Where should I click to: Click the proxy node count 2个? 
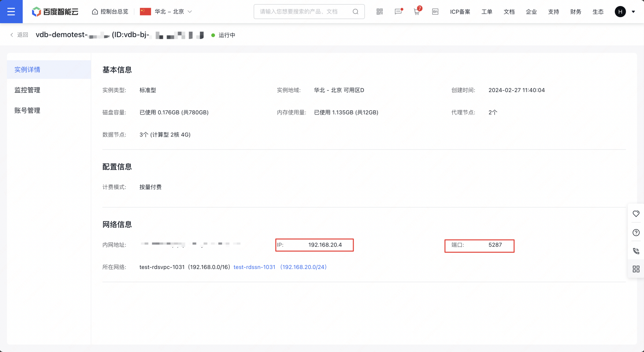point(493,113)
